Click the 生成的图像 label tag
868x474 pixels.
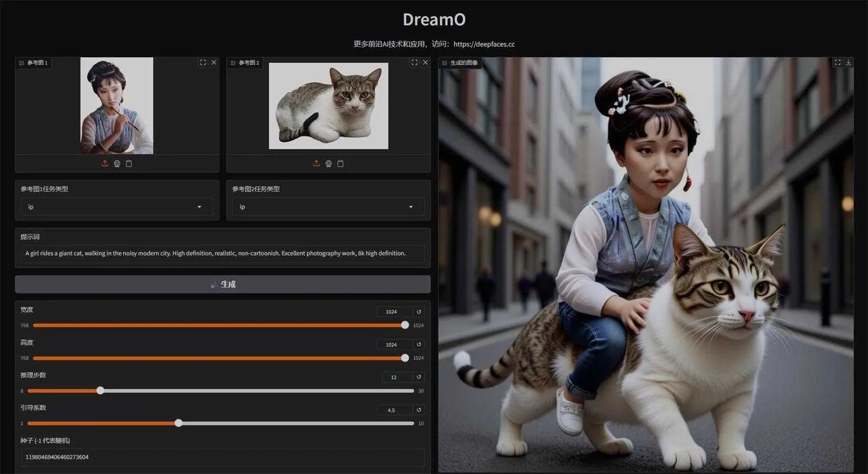[x=460, y=63]
